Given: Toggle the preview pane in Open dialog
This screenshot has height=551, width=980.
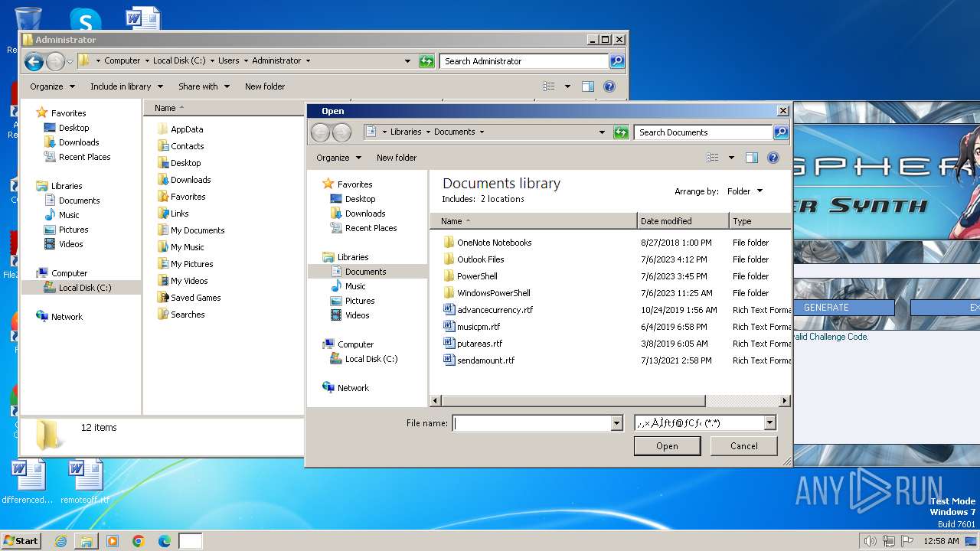Looking at the screenshot, I should pyautogui.click(x=752, y=158).
